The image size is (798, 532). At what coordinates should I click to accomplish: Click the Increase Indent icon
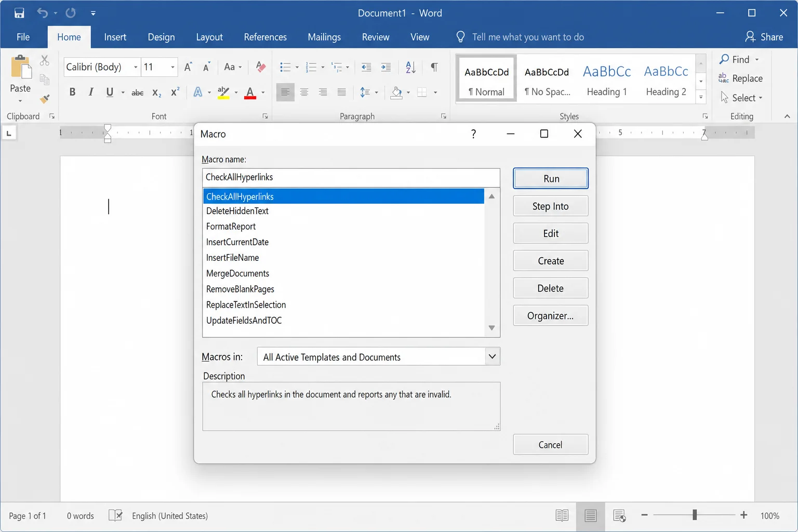[385, 67]
